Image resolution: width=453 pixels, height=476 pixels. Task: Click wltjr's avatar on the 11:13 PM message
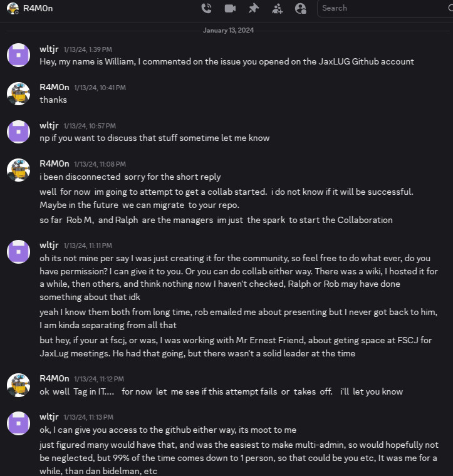(19, 423)
